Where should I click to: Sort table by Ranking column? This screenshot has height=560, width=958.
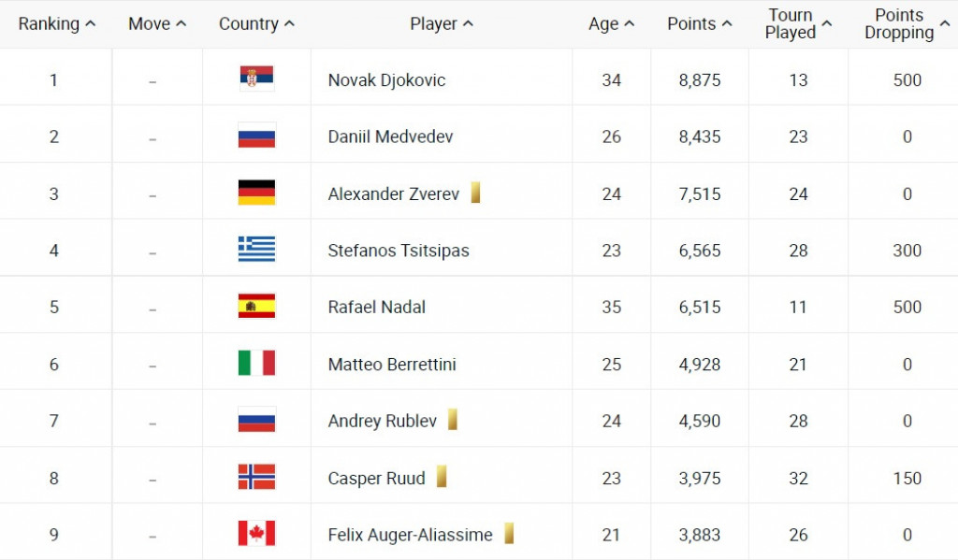pos(57,24)
